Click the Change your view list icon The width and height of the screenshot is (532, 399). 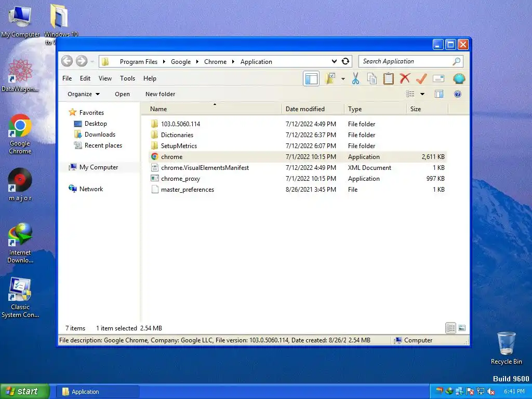tap(410, 94)
